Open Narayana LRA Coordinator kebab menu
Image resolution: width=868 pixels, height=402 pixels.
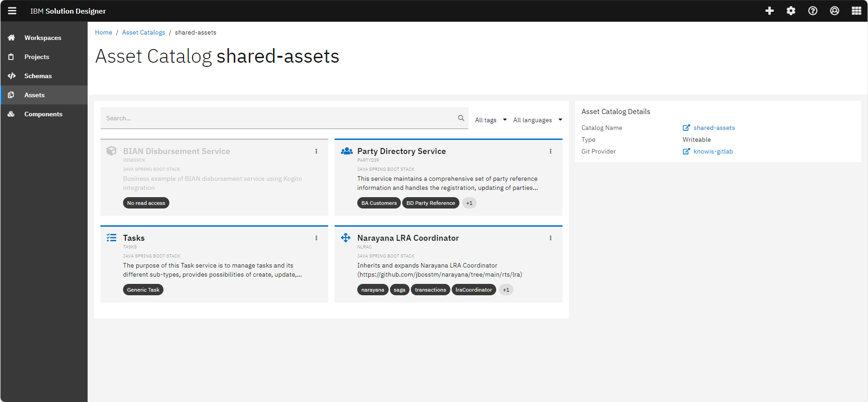(x=551, y=238)
